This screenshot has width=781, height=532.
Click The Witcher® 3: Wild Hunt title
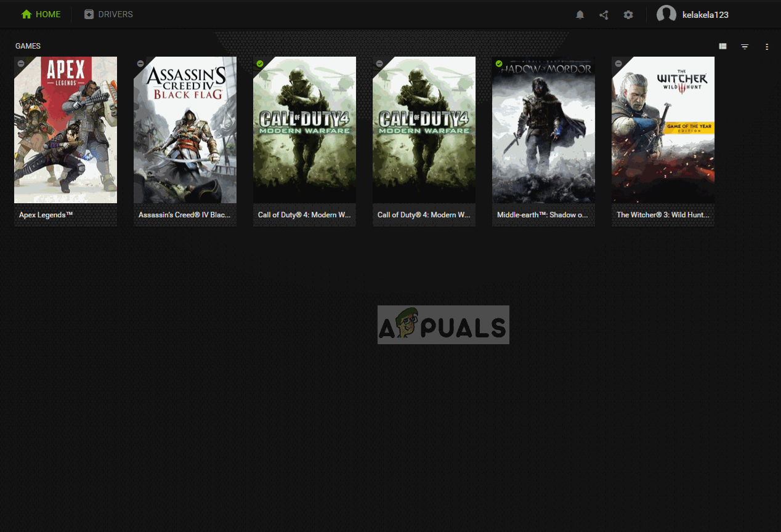pos(663,215)
